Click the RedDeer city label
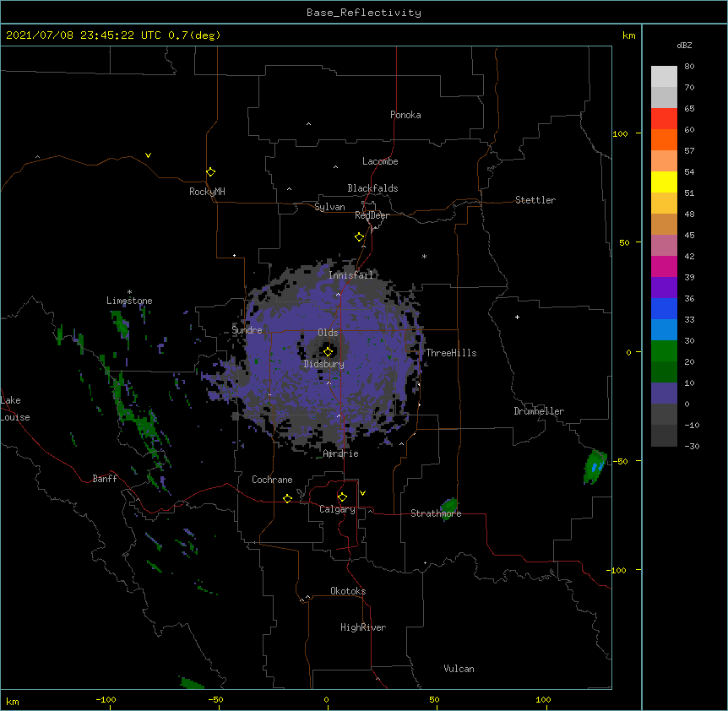 (372, 215)
